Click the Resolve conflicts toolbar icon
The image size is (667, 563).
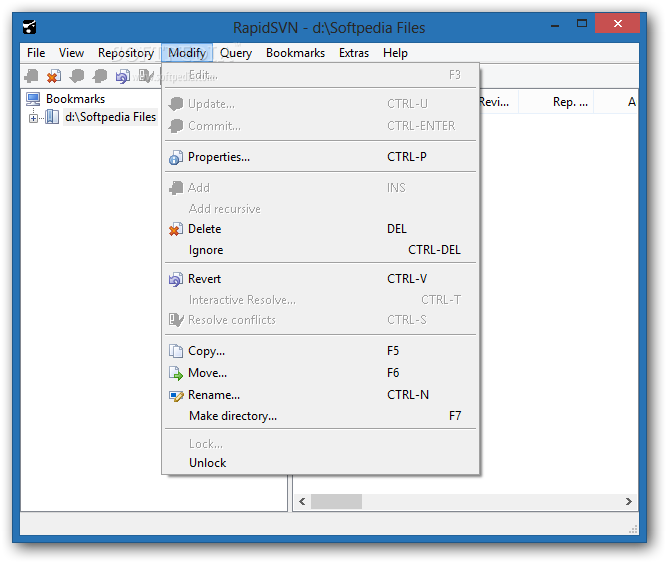tap(146, 76)
